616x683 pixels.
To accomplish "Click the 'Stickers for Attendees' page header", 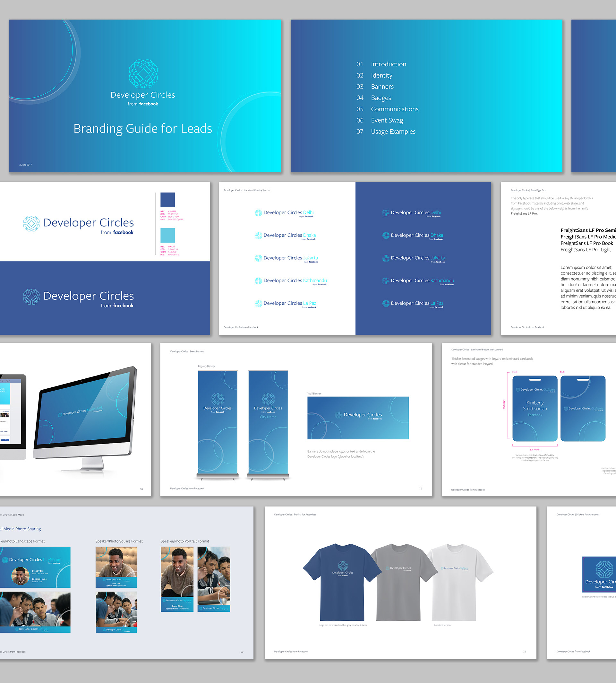I will click(x=577, y=514).
